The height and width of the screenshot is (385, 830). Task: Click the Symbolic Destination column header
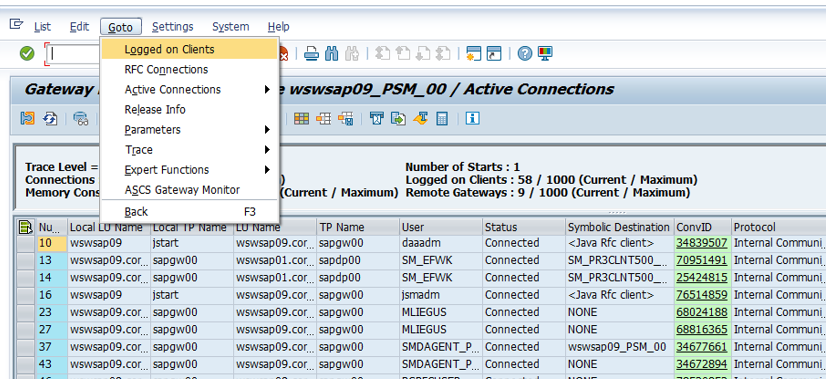coord(619,227)
